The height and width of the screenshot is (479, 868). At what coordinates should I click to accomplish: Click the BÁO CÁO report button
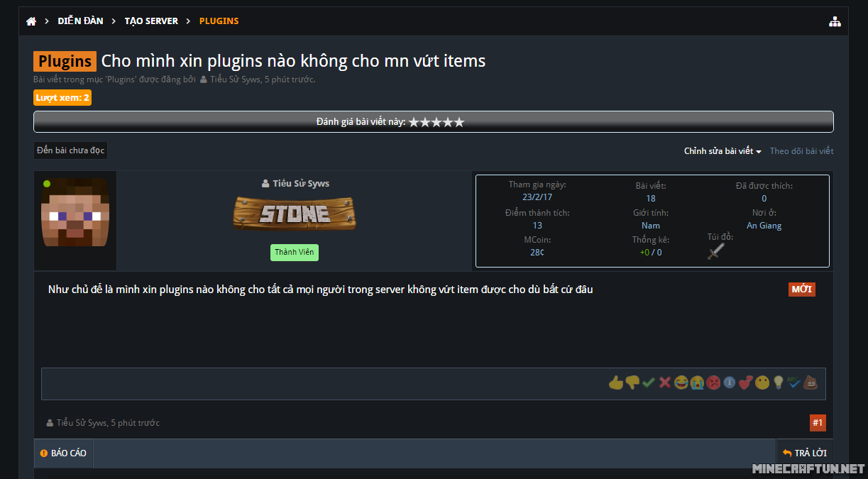63,453
